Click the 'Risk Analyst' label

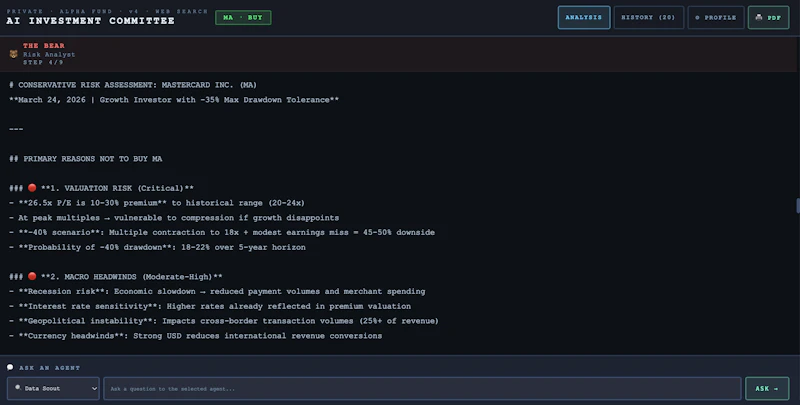point(49,54)
